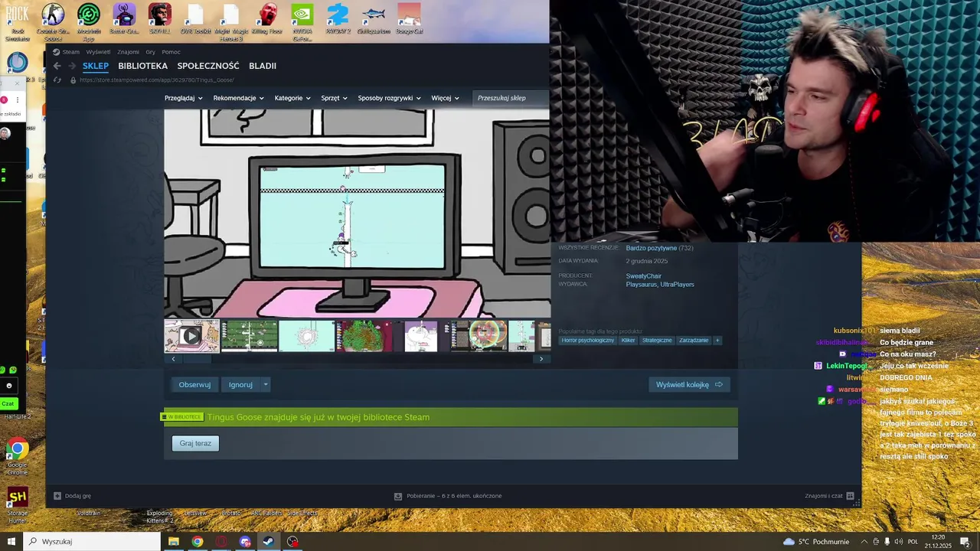Select the SKLEP tab

click(96, 66)
